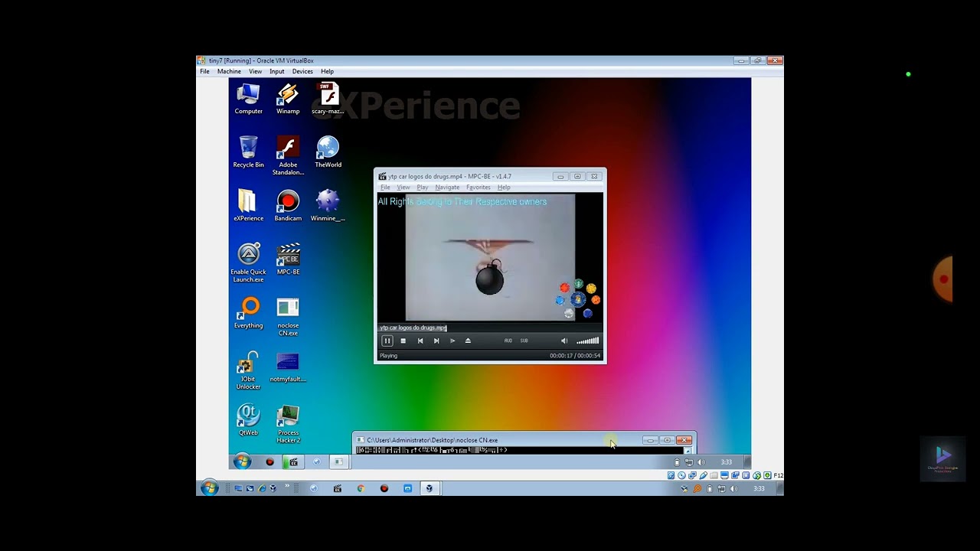Image resolution: width=980 pixels, height=551 pixels.
Task: Click the guest tray network icon
Action: [x=689, y=462]
